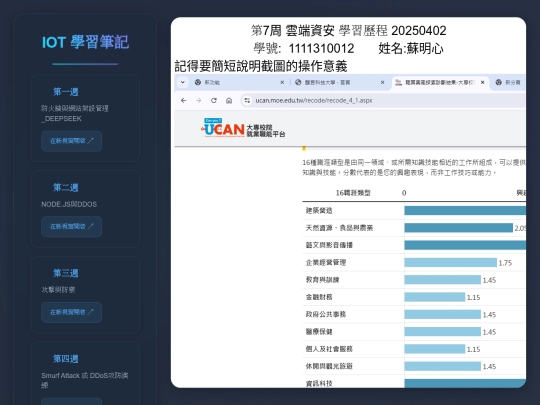Screen dimensions: 540x405
Task: Click the 企業經營管理 row label
Action: click(x=326, y=262)
